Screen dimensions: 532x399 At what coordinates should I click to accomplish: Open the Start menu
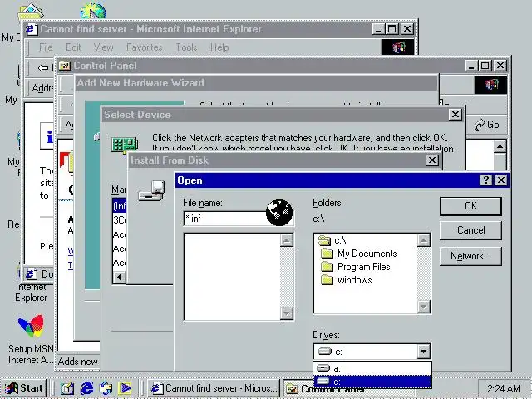(x=24, y=388)
